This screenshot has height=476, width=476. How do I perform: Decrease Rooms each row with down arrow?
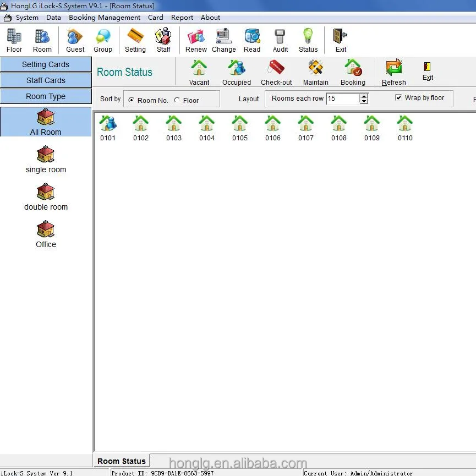[364, 101]
